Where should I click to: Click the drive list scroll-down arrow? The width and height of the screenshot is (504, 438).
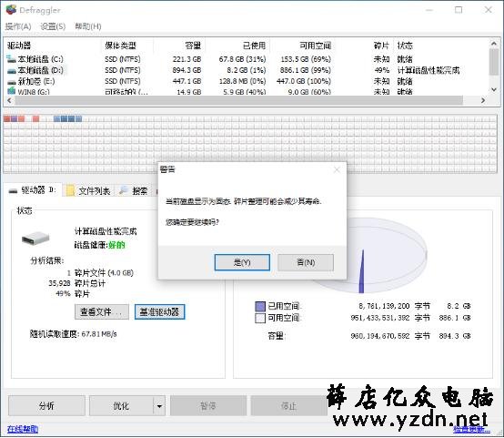[494, 90]
